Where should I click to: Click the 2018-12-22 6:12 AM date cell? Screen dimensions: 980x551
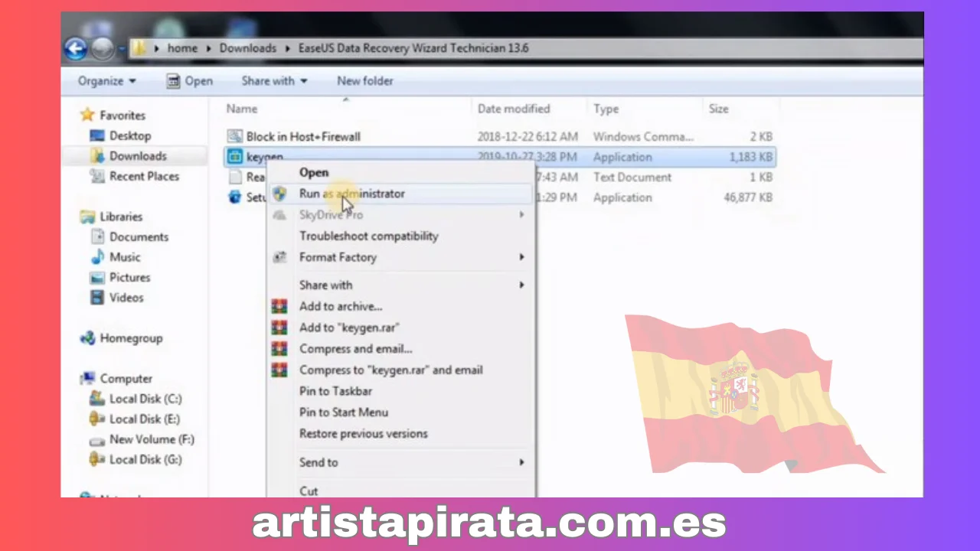click(528, 137)
